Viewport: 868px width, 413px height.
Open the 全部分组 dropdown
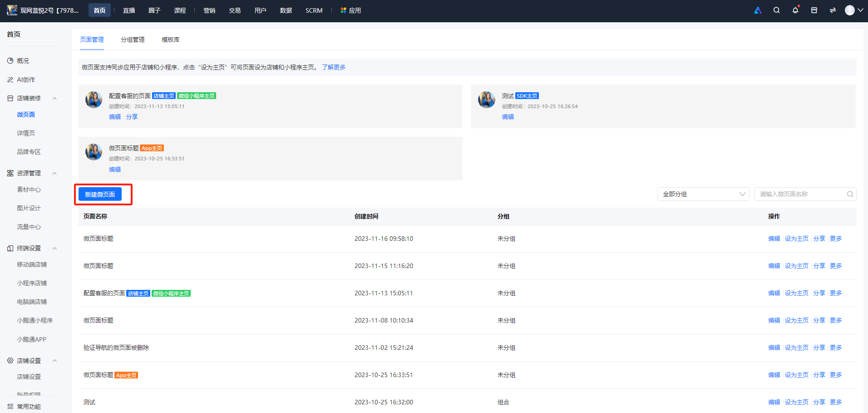tap(703, 194)
